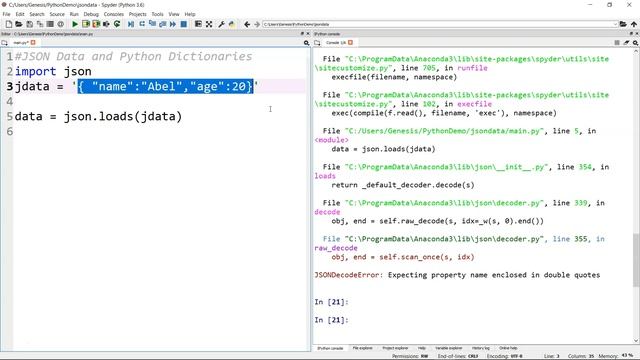Click the console stop square icon
Screen dimensions: 640x360
pyautogui.click(x=617, y=42)
